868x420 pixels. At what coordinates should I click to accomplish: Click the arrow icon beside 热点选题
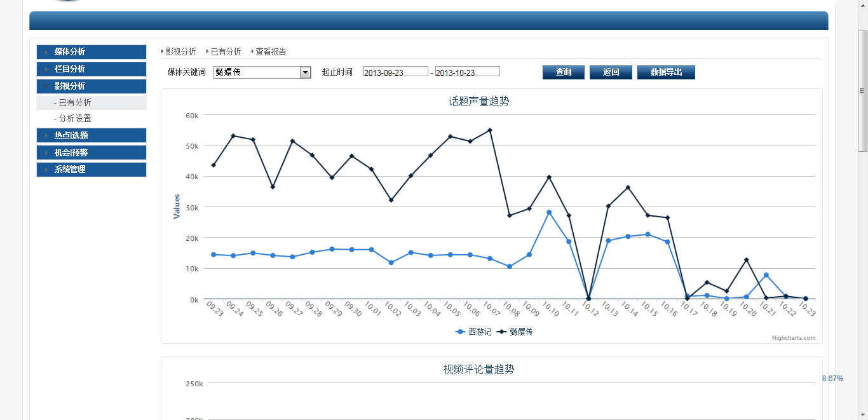pos(46,136)
